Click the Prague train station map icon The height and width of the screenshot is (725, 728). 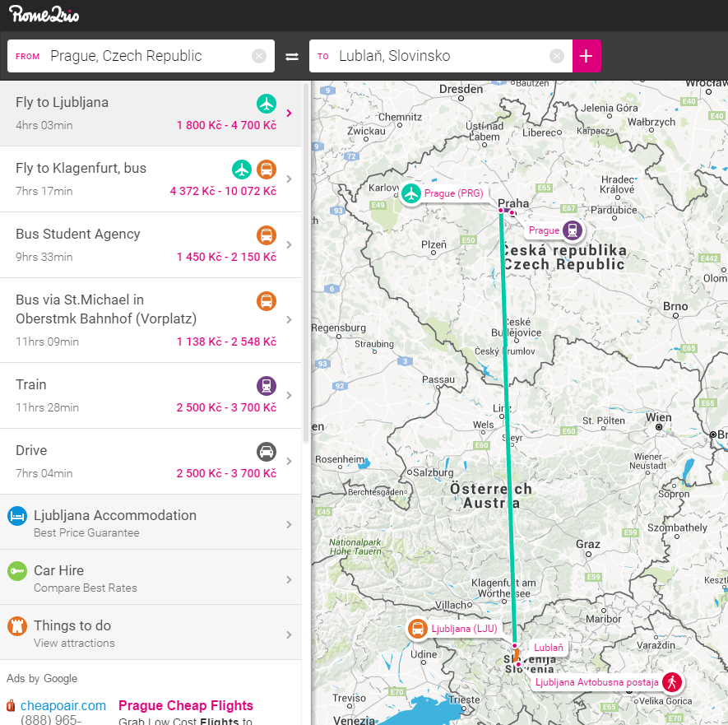point(573,230)
